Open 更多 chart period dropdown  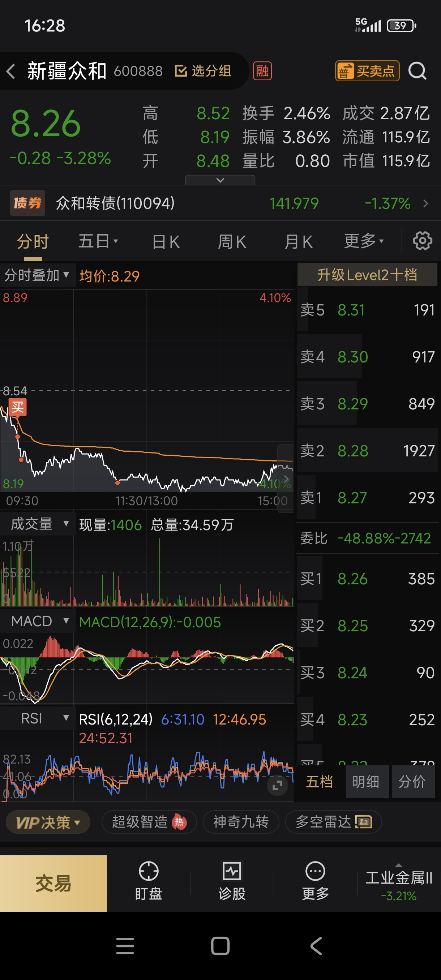(364, 241)
